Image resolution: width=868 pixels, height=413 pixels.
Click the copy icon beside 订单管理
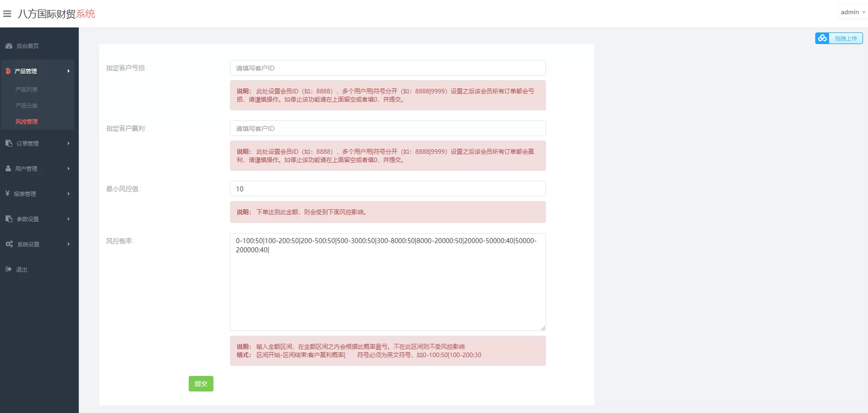click(9, 143)
